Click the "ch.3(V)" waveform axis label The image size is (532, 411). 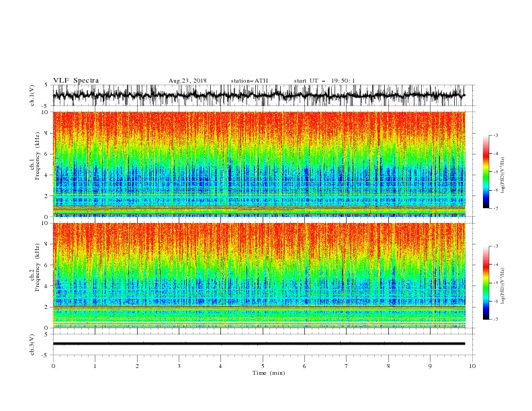tap(32, 345)
